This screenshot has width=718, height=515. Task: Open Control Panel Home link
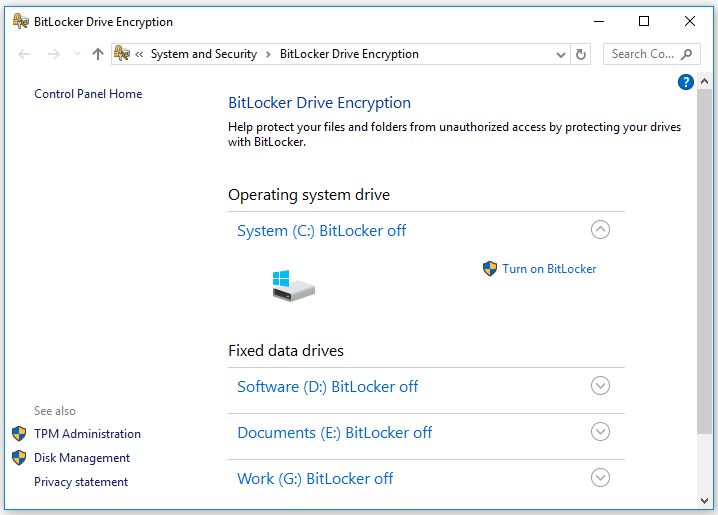pyautogui.click(x=88, y=94)
